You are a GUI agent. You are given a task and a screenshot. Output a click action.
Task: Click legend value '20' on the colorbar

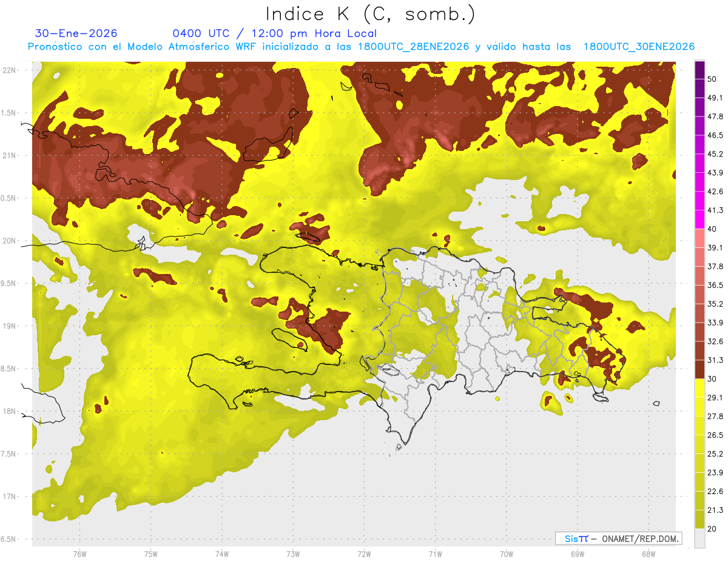712,529
